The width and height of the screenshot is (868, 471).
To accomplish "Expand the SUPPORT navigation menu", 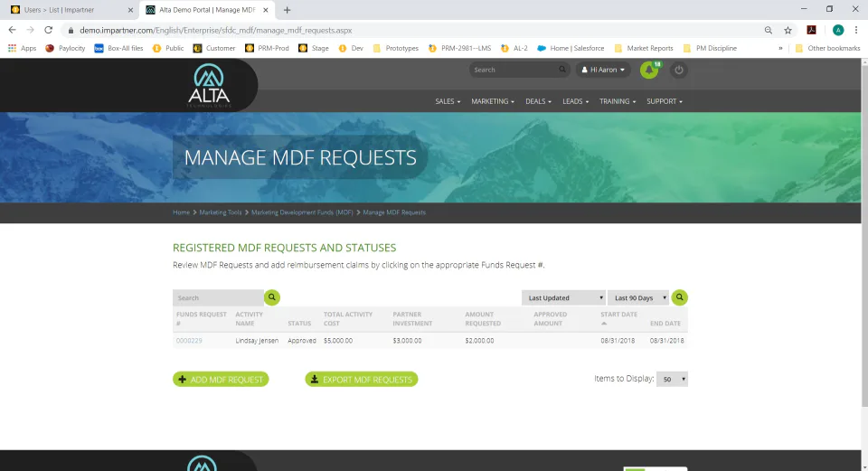I will point(665,101).
